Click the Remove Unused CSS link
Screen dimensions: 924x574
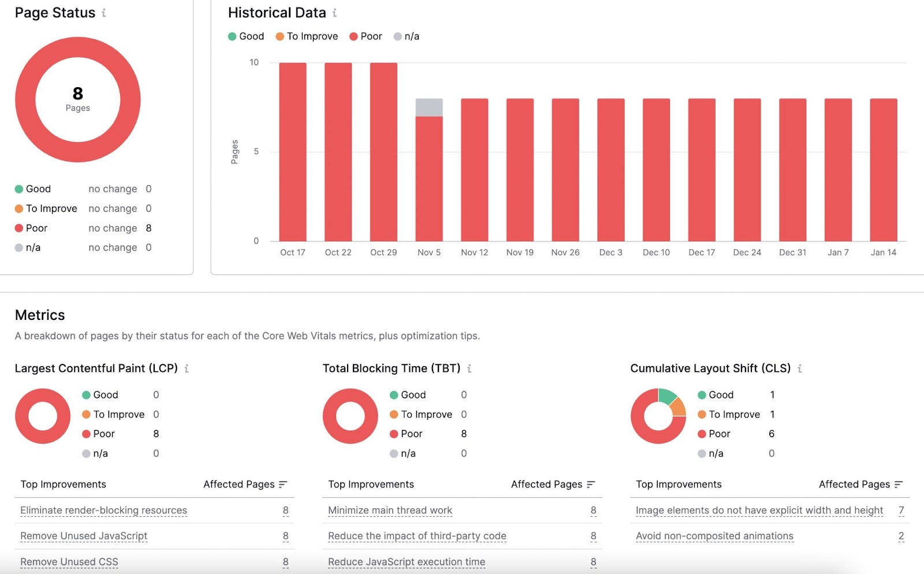tap(69, 561)
